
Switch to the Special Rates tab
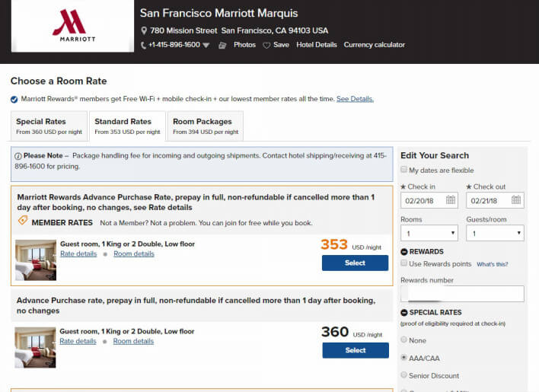pyautogui.click(x=49, y=126)
